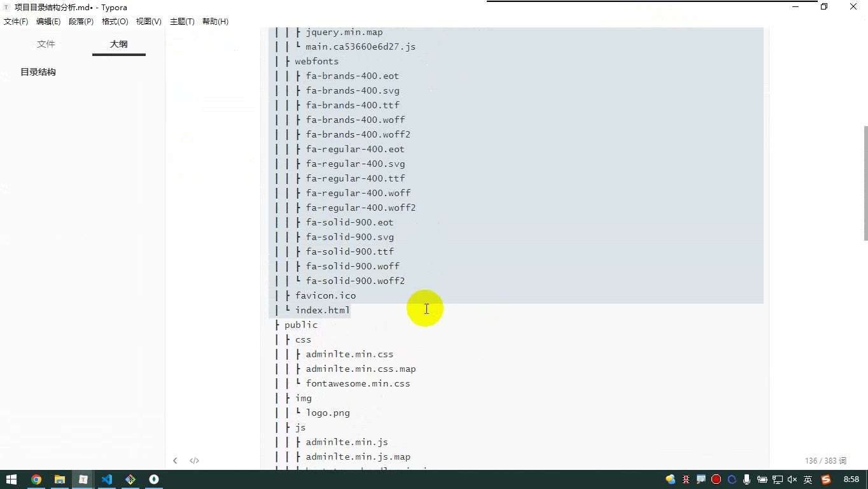Click the fontawesome.min.css line

pyautogui.click(x=358, y=383)
